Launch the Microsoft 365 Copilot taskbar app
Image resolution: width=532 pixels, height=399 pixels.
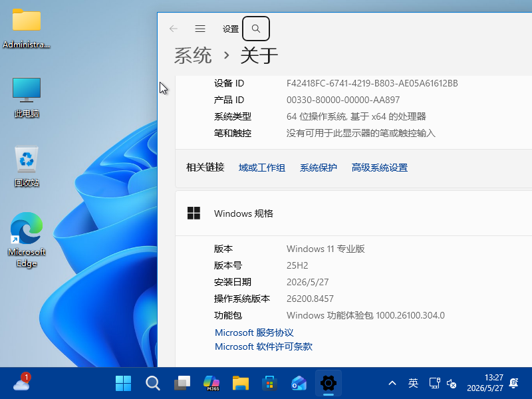211,384
